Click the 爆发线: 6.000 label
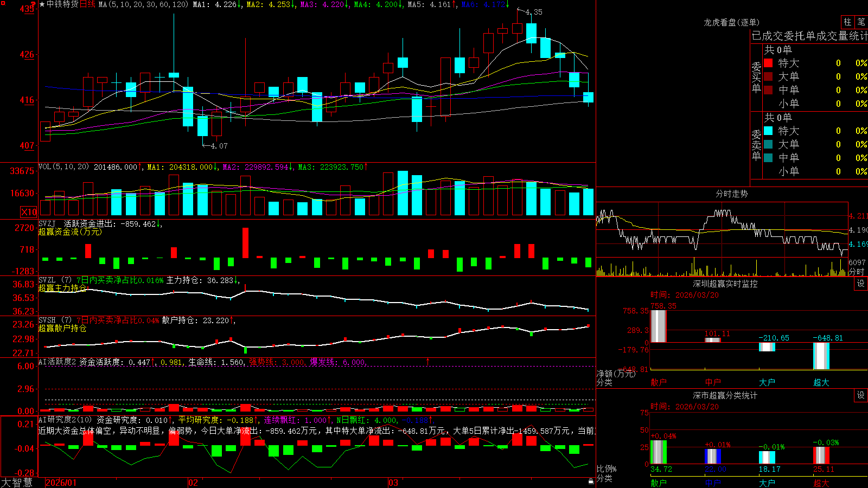 click(339, 362)
